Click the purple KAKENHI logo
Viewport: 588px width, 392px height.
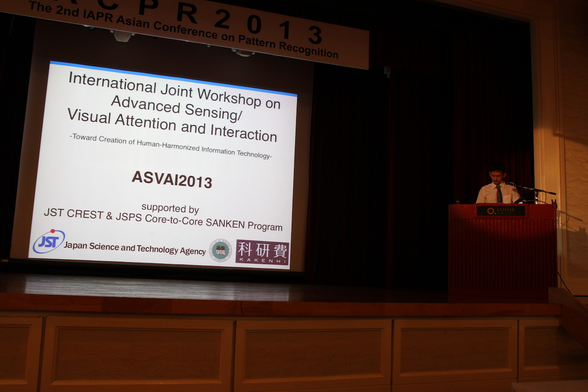pyautogui.click(x=262, y=252)
